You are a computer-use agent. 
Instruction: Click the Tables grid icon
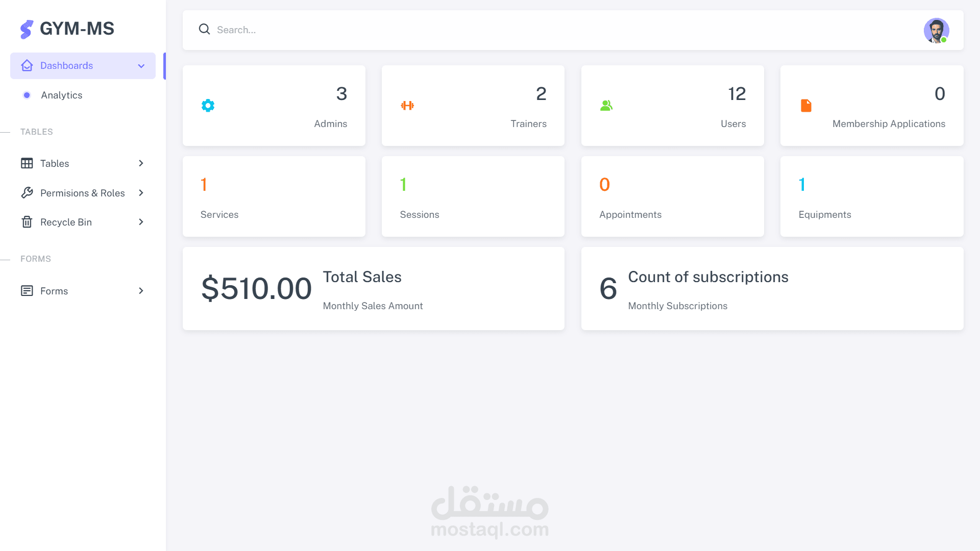tap(27, 163)
